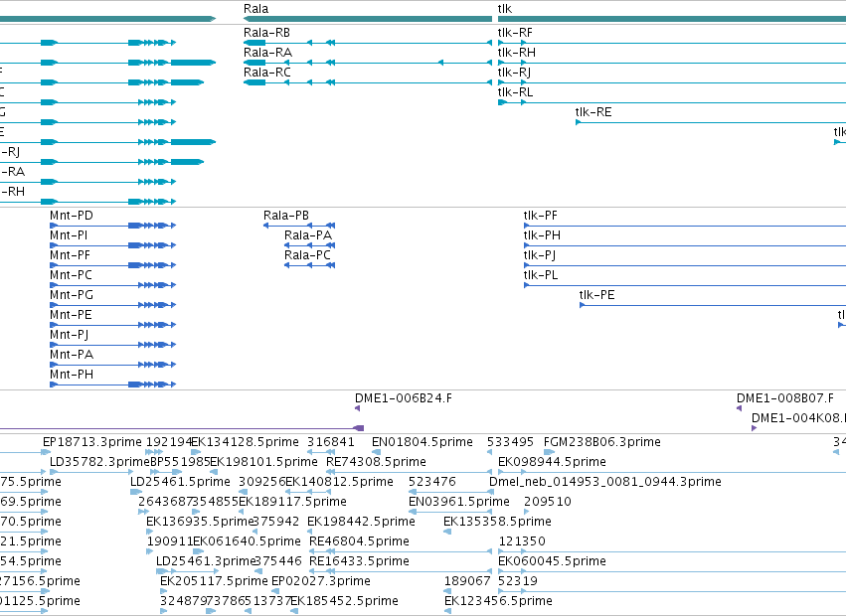Select protein feature Mnt-PG

point(72,296)
